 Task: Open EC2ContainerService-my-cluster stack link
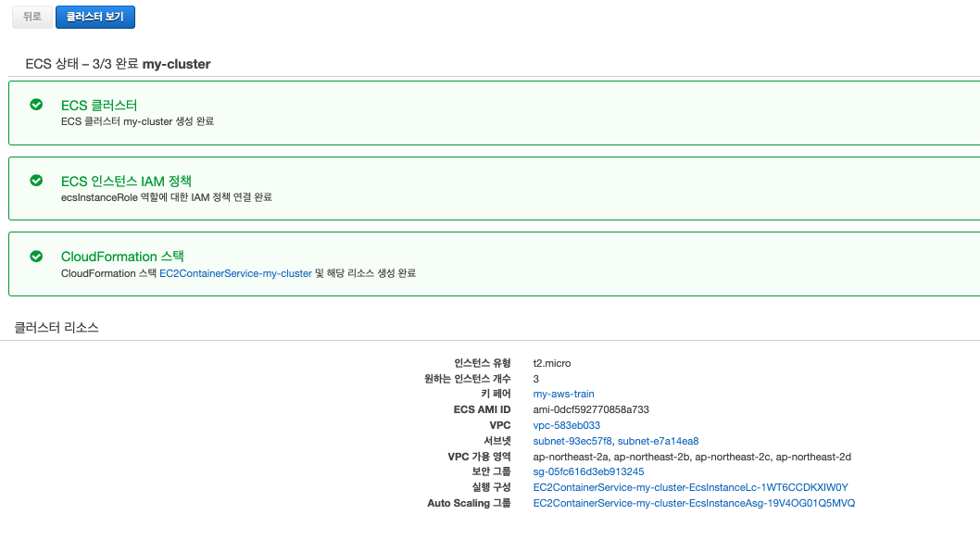[235, 273]
